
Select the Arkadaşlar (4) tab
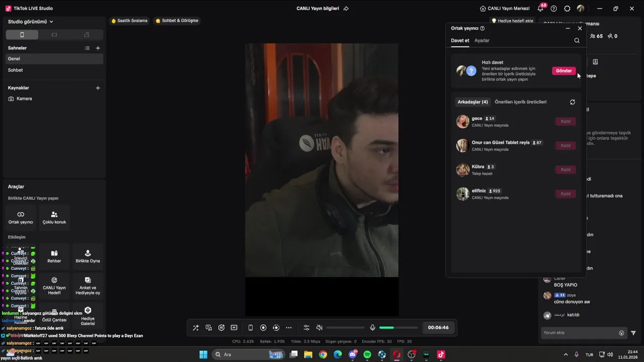472,102
